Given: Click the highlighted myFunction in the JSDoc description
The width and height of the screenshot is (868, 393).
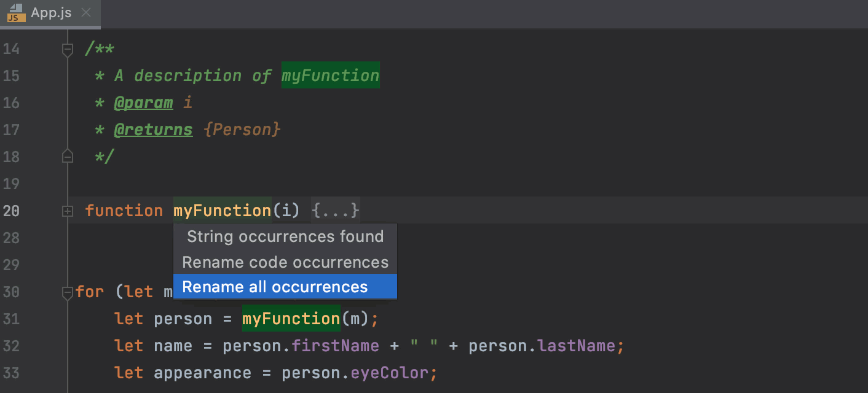Looking at the screenshot, I should click(x=330, y=75).
